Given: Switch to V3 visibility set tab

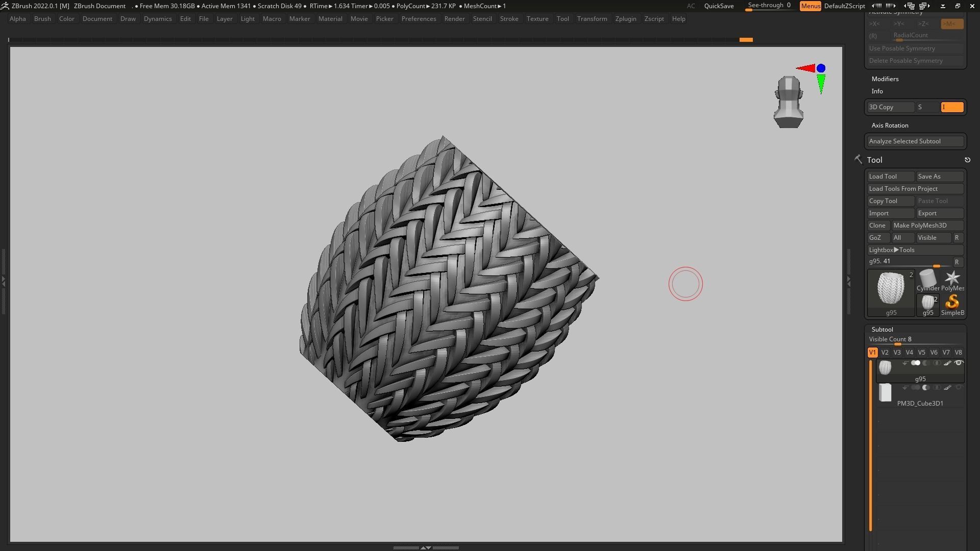Looking at the screenshot, I should click(x=897, y=353).
